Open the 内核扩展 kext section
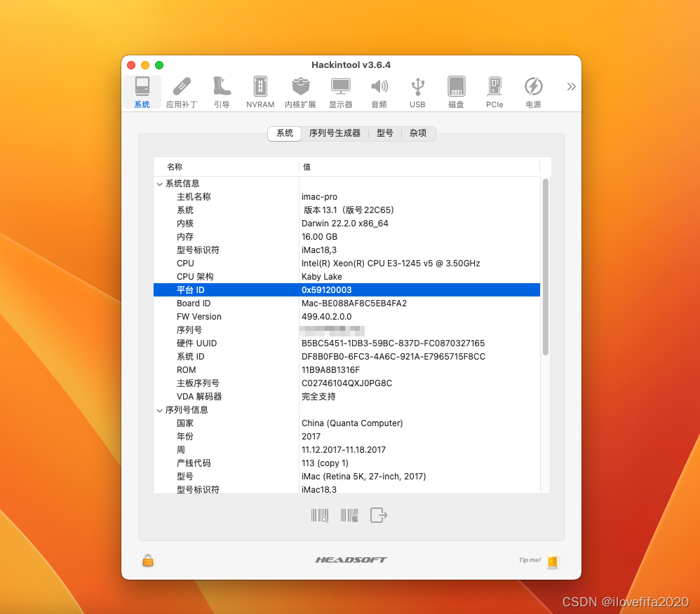This screenshot has height=614, width=700. pos(300,93)
